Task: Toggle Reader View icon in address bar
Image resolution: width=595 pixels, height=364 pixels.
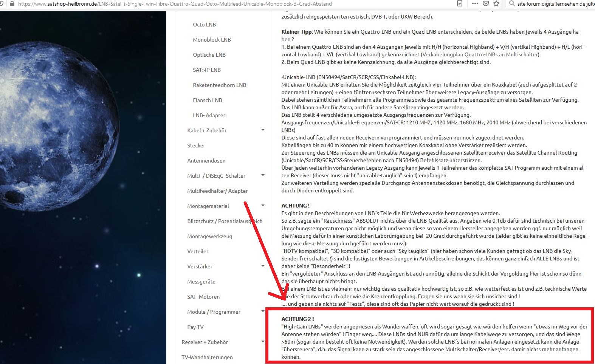Action: (x=459, y=4)
